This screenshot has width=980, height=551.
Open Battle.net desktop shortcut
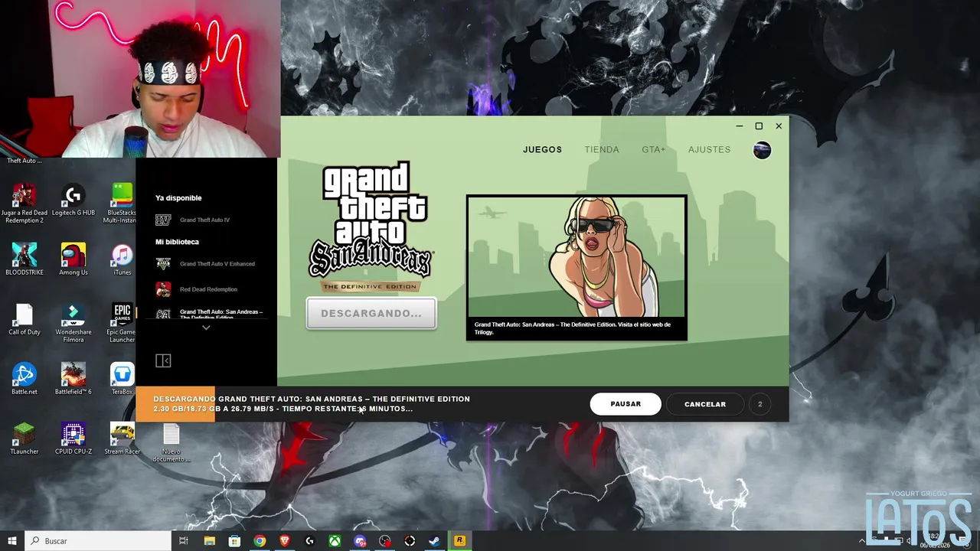pyautogui.click(x=24, y=379)
